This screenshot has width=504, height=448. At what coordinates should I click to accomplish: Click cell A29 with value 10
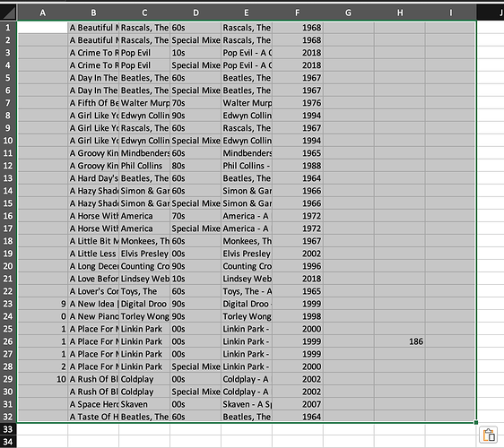pos(42,379)
